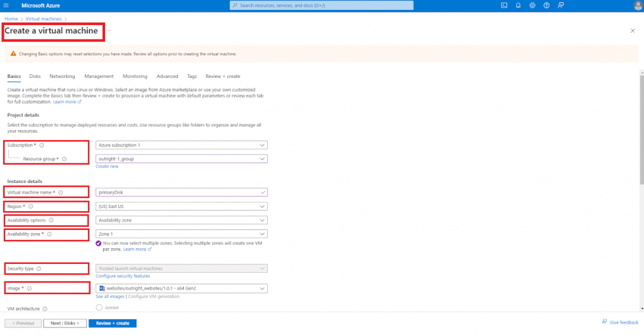This screenshot has width=644, height=335.
Task: Open See all images link
Action: pyautogui.click(x=110, y=297)
